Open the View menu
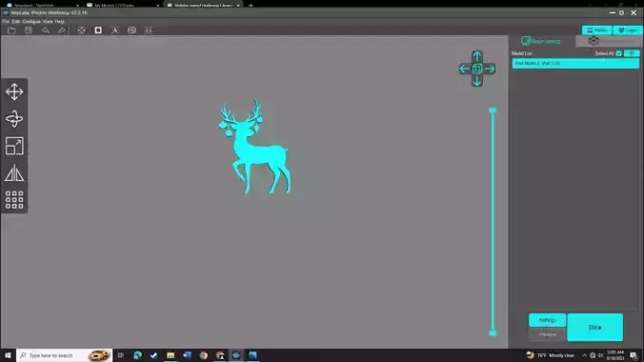644x362 pixels. pos(48,21)
